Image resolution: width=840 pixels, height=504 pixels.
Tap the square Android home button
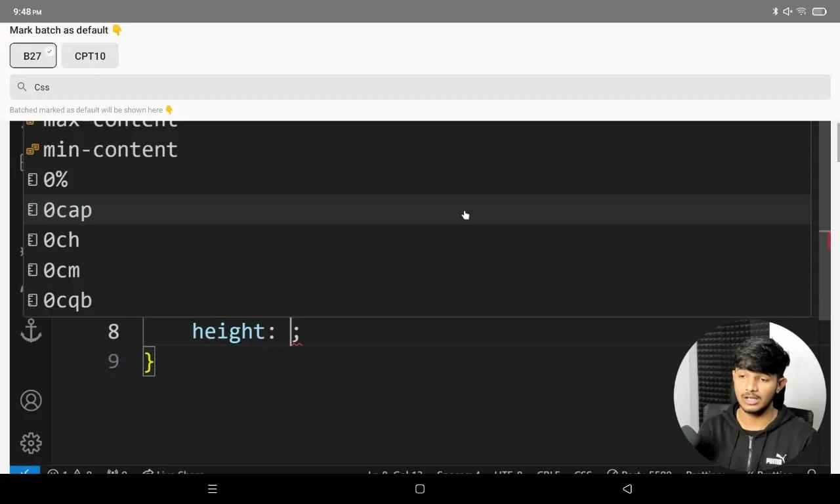420,489
